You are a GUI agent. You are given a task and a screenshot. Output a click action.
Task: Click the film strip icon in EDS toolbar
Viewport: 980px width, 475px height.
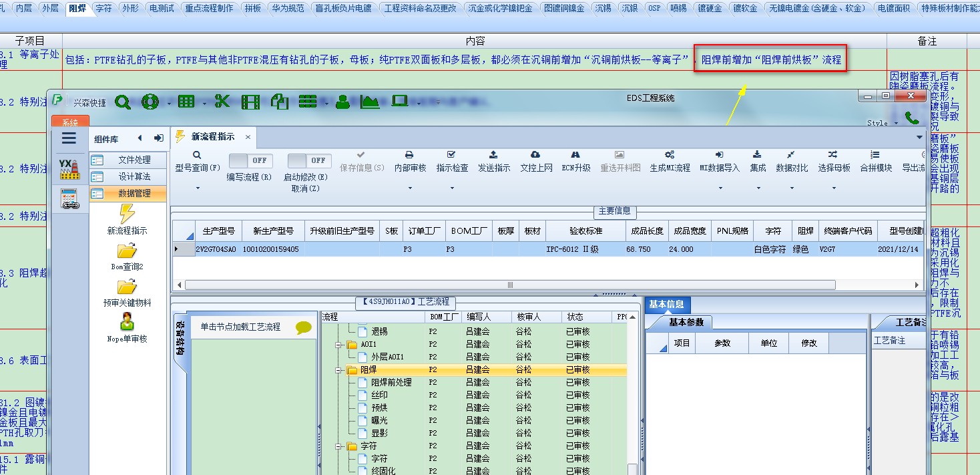pos(250,102)
